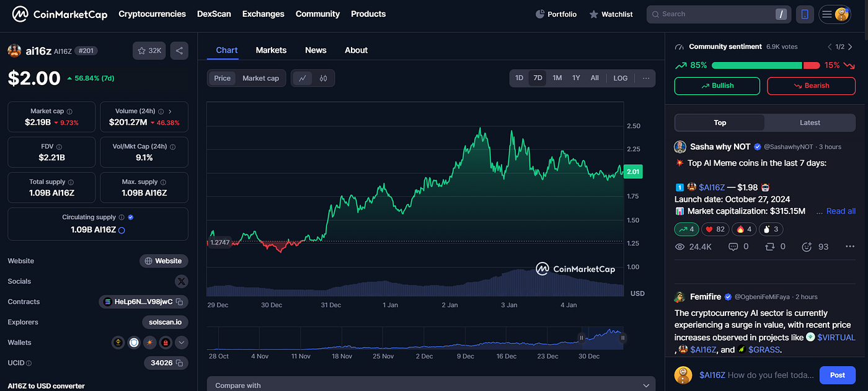
Task: Select the All time range
Action: click(x=595, y=78)
